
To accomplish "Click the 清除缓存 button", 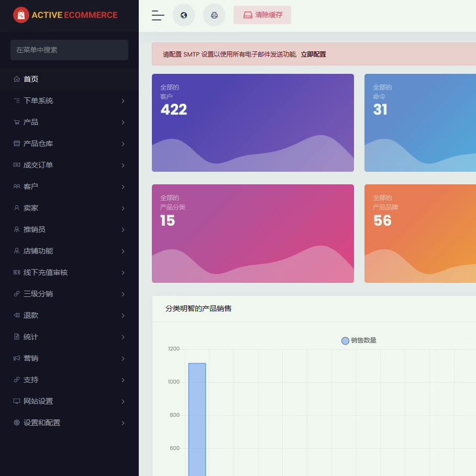I will (x=262, y=15).
